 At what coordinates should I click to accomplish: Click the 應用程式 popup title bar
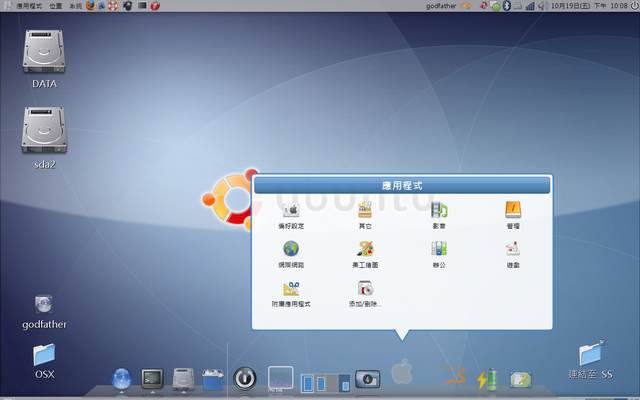pos(402,186)
